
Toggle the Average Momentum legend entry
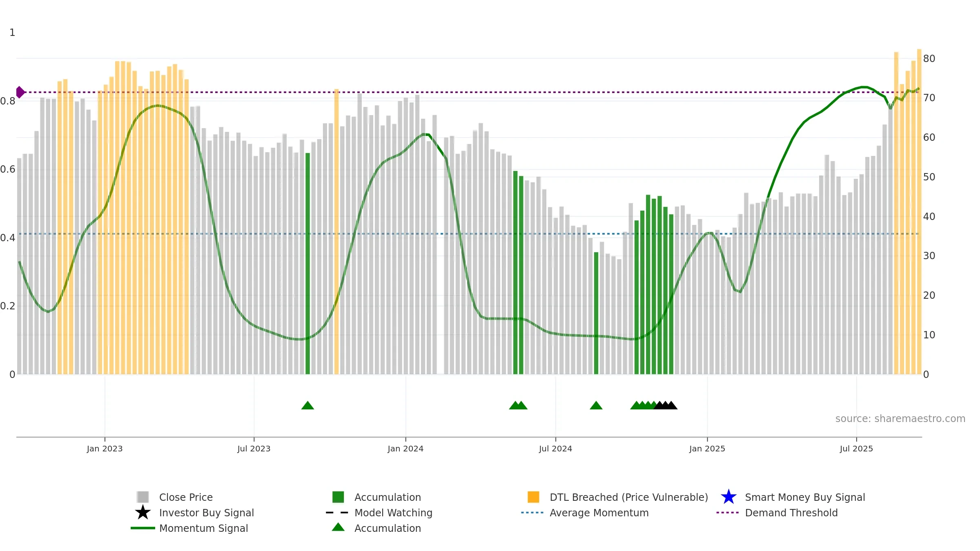(599, 513)
